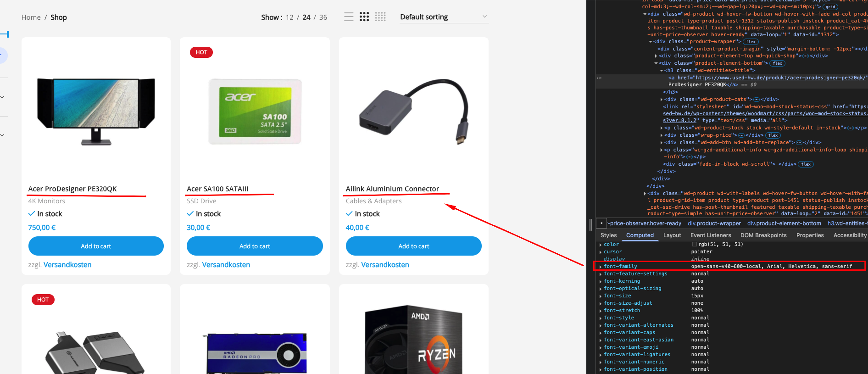This screenshot has height=374, width=868.
Task: Open Acer ProDesigner PE320QK product title
Action: (x=72, y=189)
